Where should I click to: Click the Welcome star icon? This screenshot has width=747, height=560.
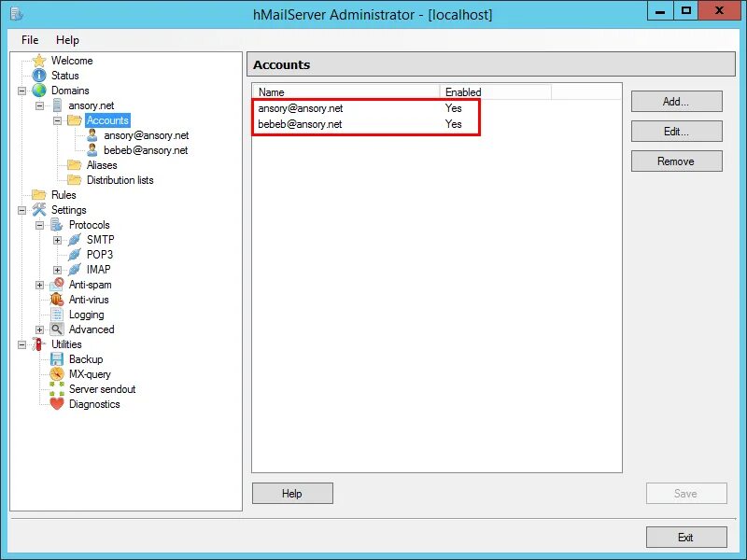tap(39, 61)
